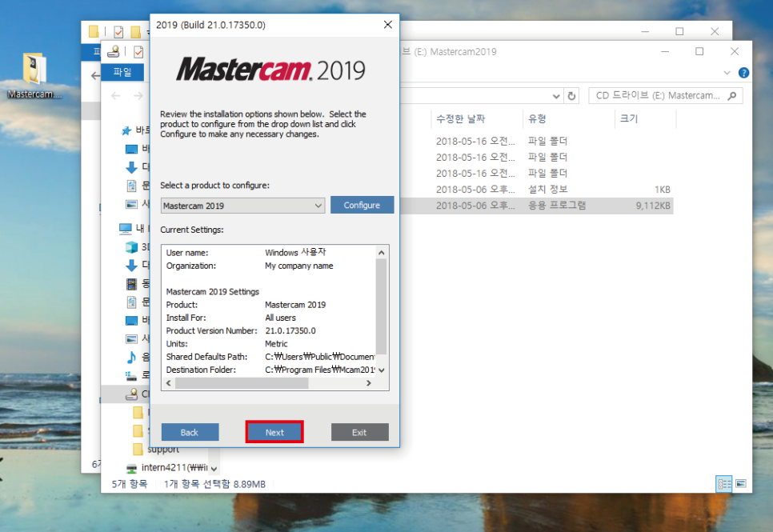Click the horizontal scrollbar thumb in Current Settings
Screen dimensions: 773x532
pos(242,383)
